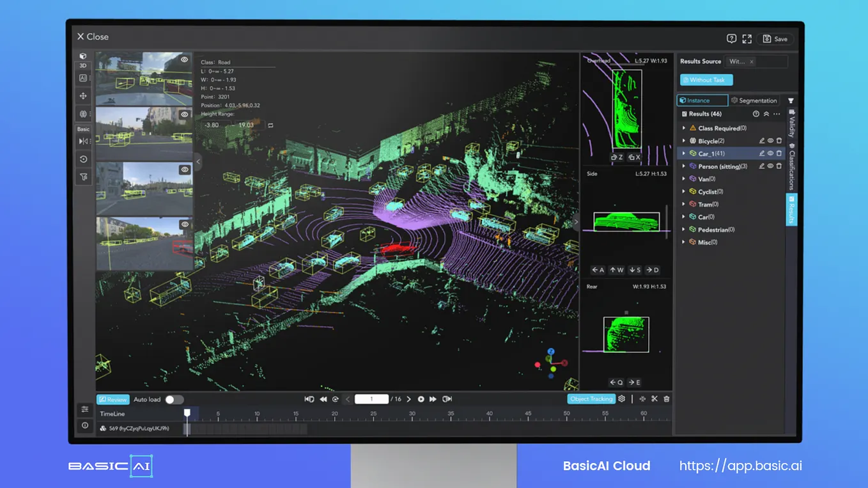Open the delete trash icon for Car_1

(779, 153)
